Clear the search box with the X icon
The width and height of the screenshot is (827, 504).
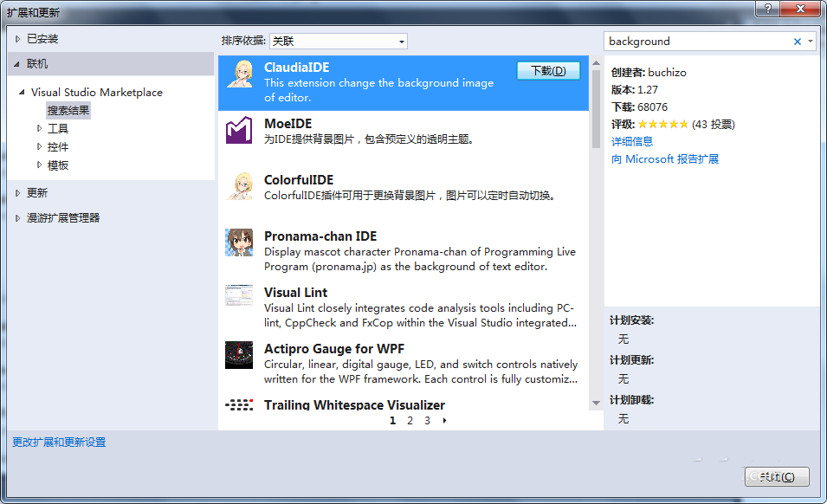pos(798,41)
